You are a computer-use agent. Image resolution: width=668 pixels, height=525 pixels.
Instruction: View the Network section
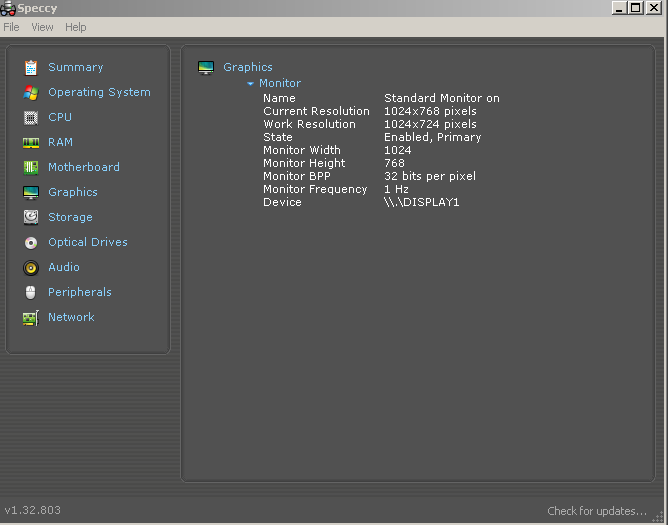pos(71,317)
